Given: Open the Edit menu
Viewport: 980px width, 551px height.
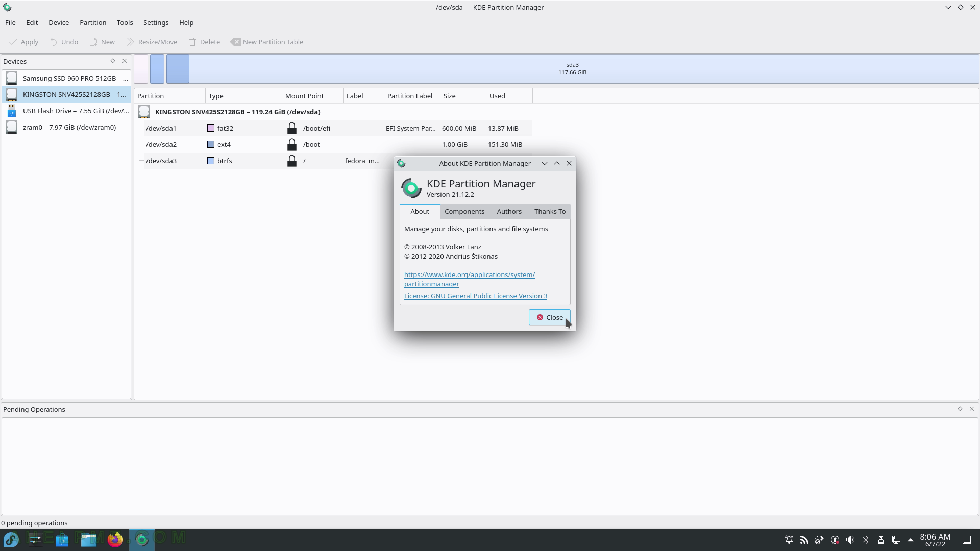Looking at the screenshot, I should (32, 22).
